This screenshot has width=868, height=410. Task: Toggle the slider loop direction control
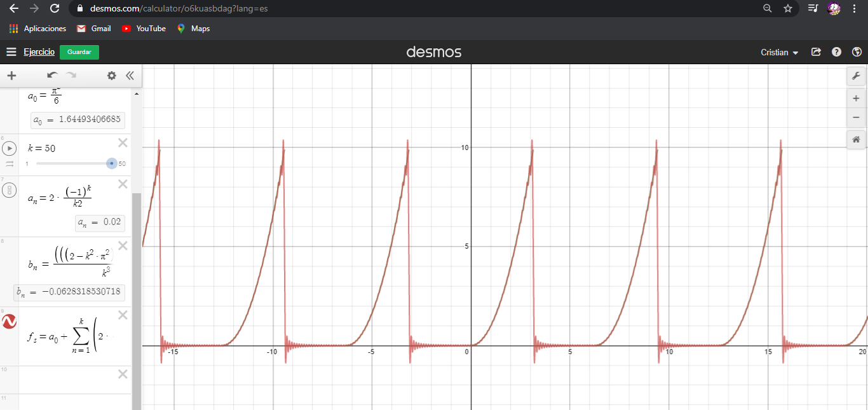(x=9, y=163)
